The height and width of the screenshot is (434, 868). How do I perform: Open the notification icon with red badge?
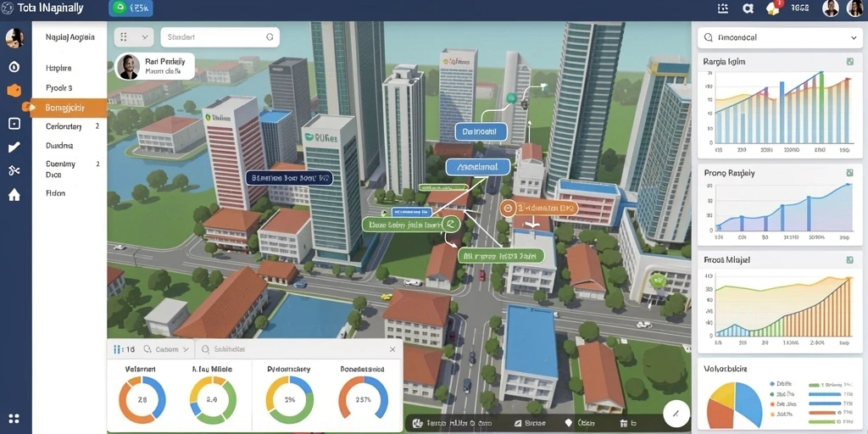(773, 8)
